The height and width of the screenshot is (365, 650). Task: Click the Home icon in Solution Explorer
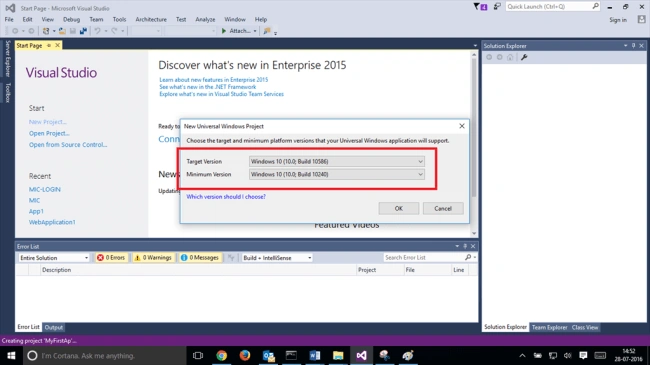(510, 57)
